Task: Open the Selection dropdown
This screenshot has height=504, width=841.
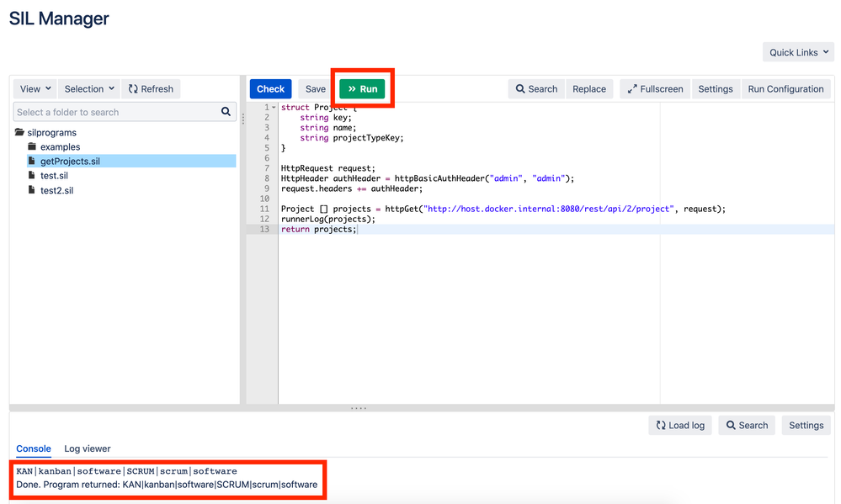Action: point(89,88)
